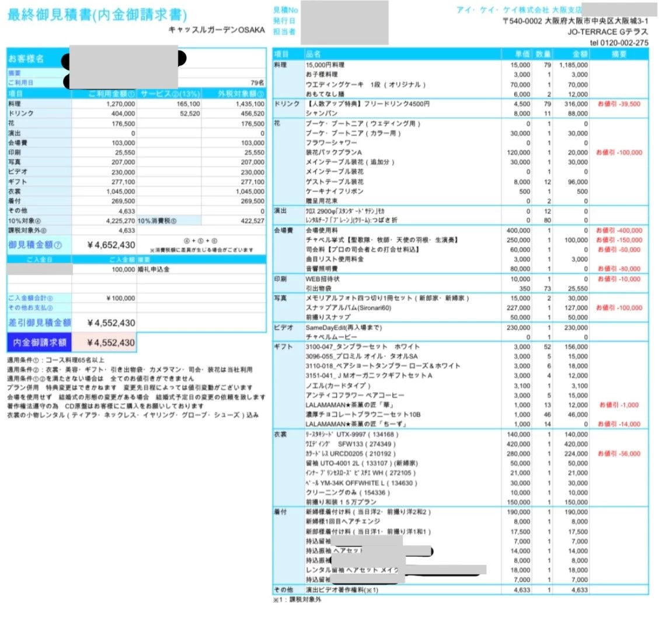Click the シャンパン drink row
The image size is (672, 618).
click(x=321, y=114)
